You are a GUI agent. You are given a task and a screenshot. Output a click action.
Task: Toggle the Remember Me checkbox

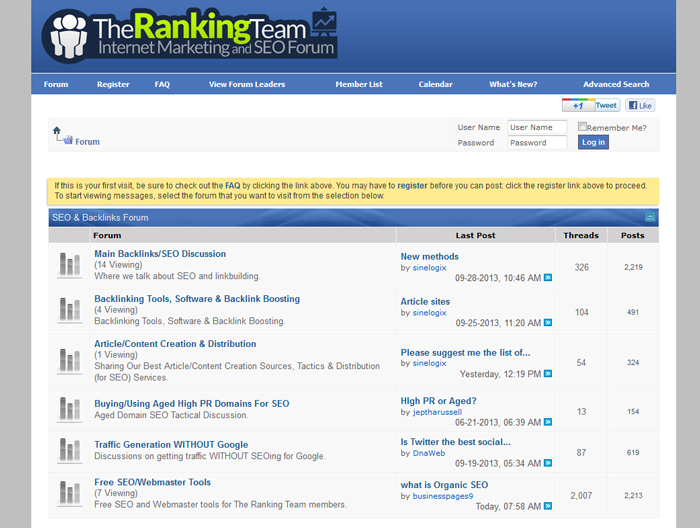tap(582, 126)
